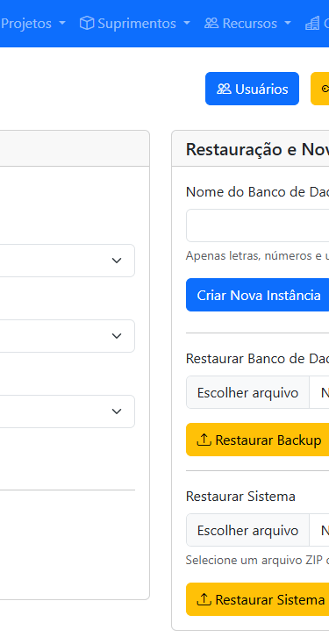Viewport: 329px width, 644px height.
Task: Choose file for Restaurar Banco de Dados
Action: tap(247, 392)
